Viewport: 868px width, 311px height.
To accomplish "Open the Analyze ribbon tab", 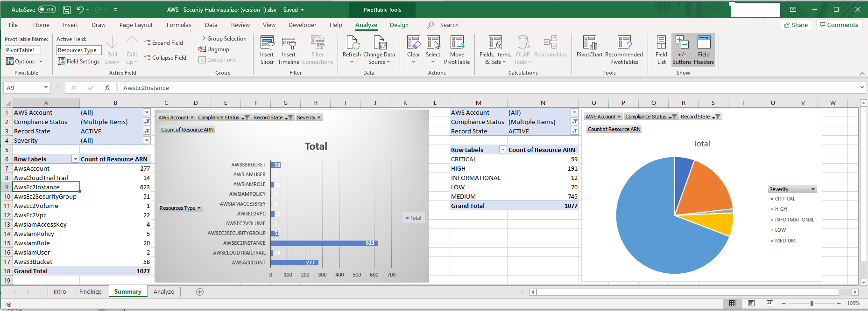I will click(366, 25).
